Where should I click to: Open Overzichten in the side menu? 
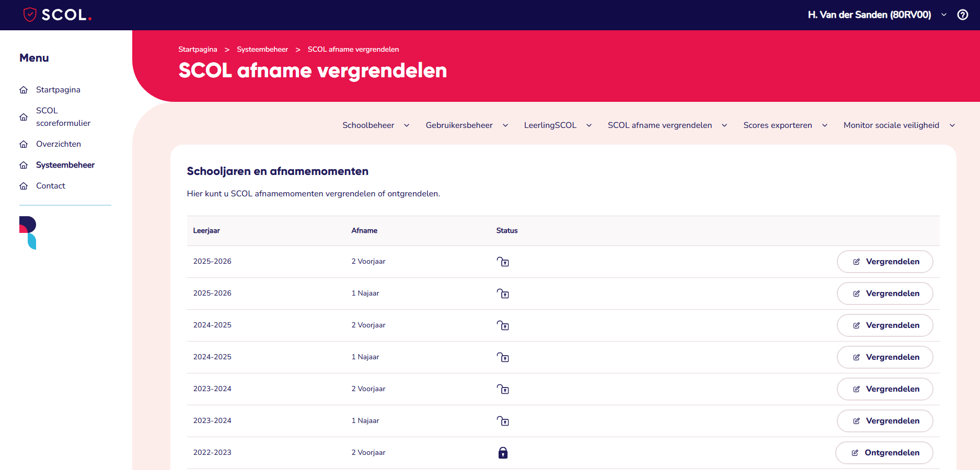[59, 144]
